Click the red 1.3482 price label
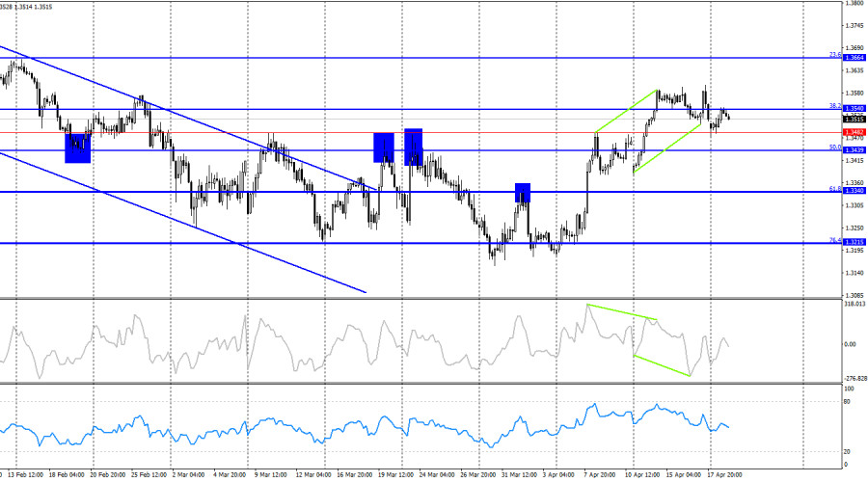Image resolution: width=868 pixels, height=482 pixels. pos(854,132)
